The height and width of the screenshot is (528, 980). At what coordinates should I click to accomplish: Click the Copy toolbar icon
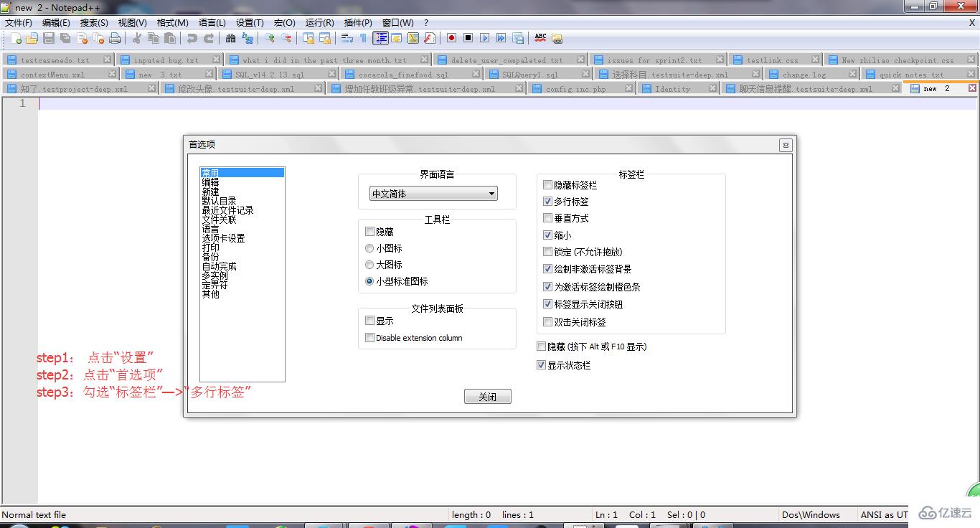point(153,38)
